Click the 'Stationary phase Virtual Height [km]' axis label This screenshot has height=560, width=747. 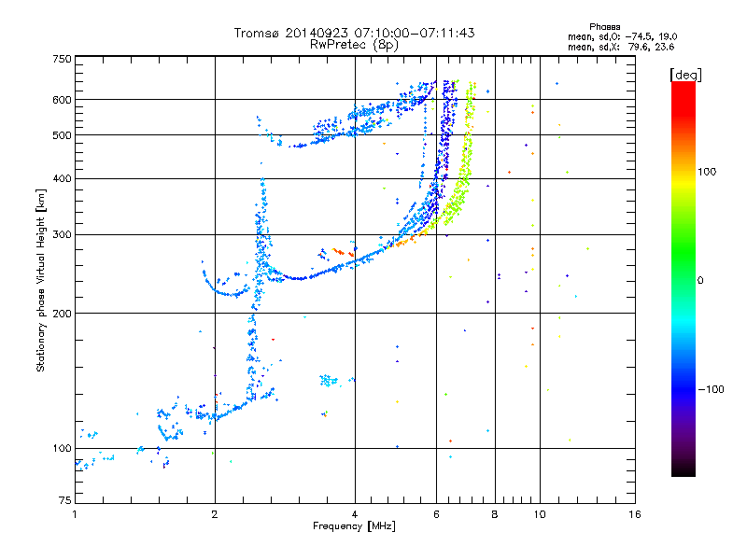coord(40,280)
